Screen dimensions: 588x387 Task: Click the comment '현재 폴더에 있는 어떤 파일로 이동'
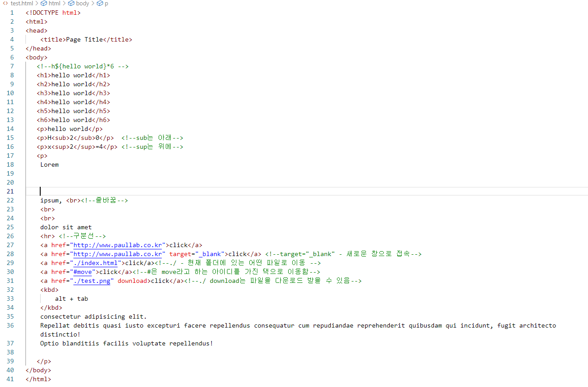pos(238,263)
